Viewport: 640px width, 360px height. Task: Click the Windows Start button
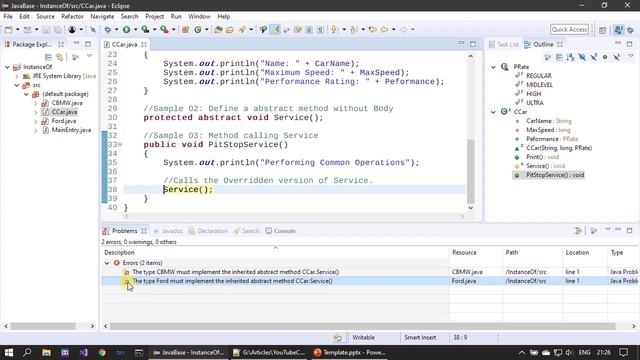(9, 352)
